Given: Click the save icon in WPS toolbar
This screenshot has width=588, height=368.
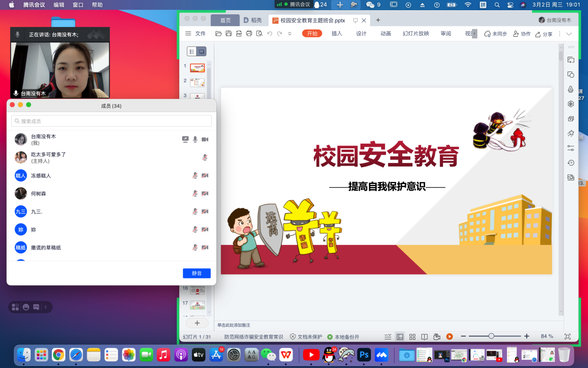Looking at the screenshot, I should [x=229, y=34].
